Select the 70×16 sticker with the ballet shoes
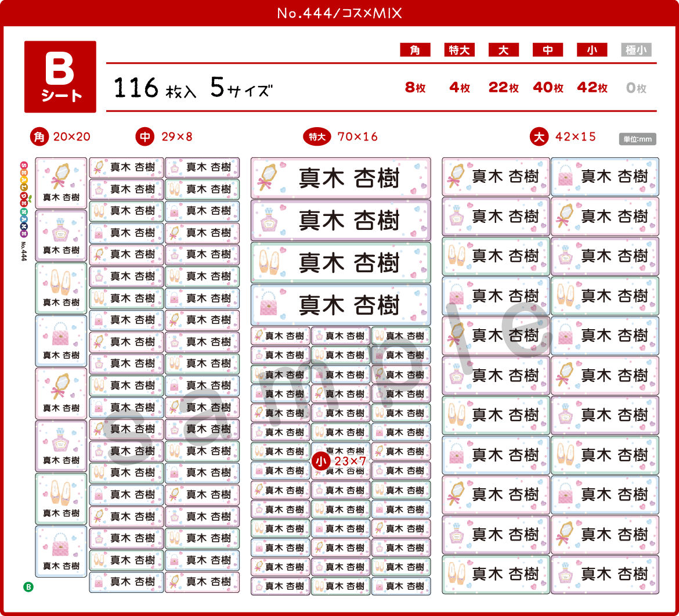Image resolution: width=679 pixels, height=616 pixels. tap(341, 262)
